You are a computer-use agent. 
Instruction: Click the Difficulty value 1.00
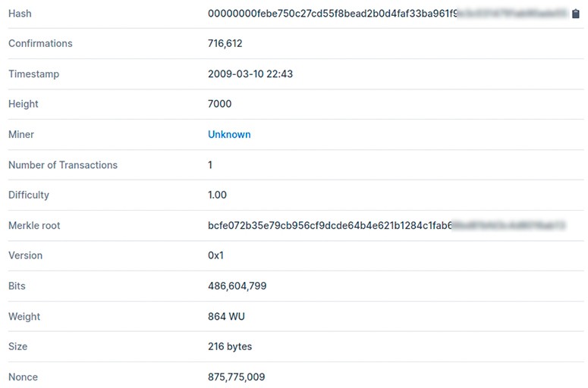click(x=217, y=195)
